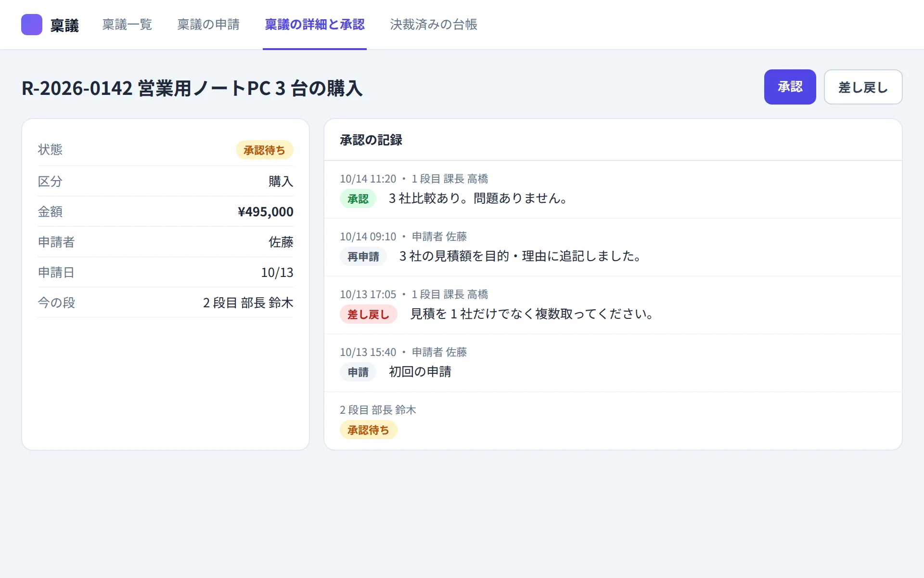Screen dimensions: 924x578
Task: Click the timestamp 10/13 15:40 record header
Action: 403,352
